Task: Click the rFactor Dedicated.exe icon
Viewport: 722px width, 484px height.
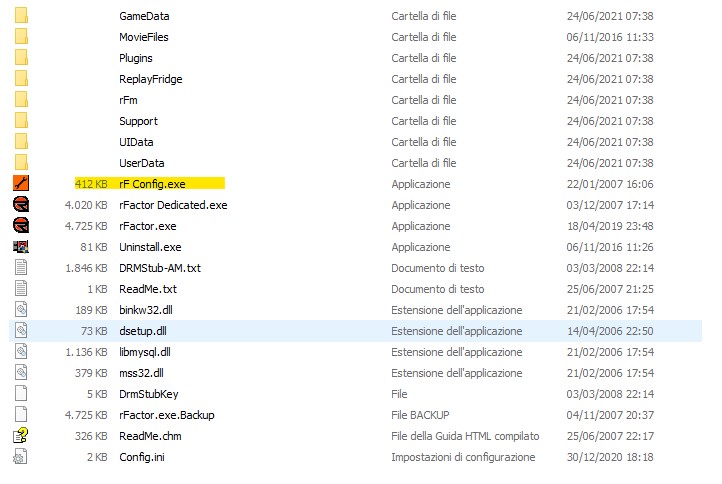Action: tap(21, 204)
